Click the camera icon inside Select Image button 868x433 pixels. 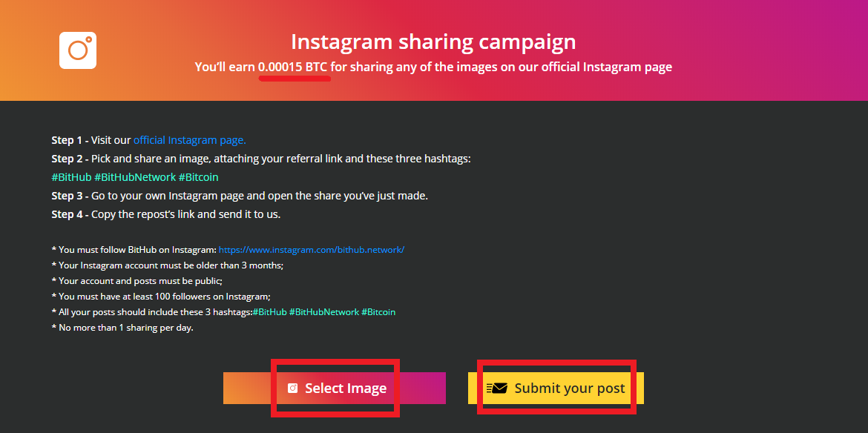pyautogui.click(x=293, y=389)
